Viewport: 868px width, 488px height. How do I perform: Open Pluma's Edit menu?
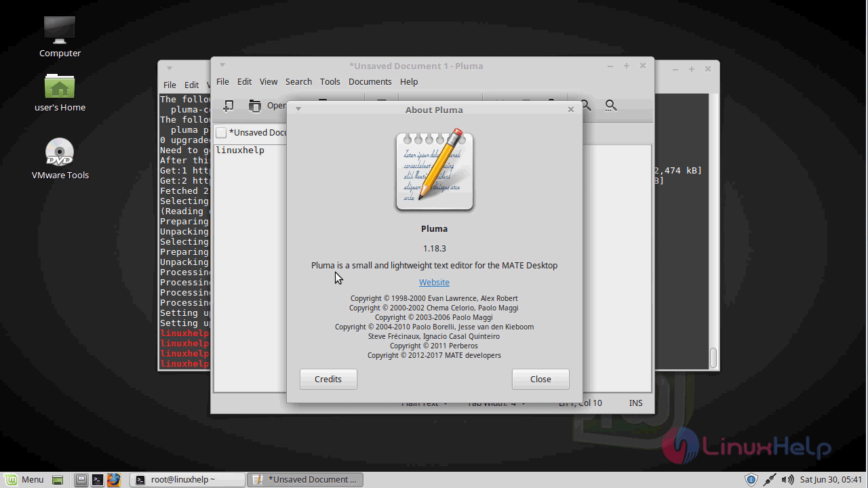244,81
